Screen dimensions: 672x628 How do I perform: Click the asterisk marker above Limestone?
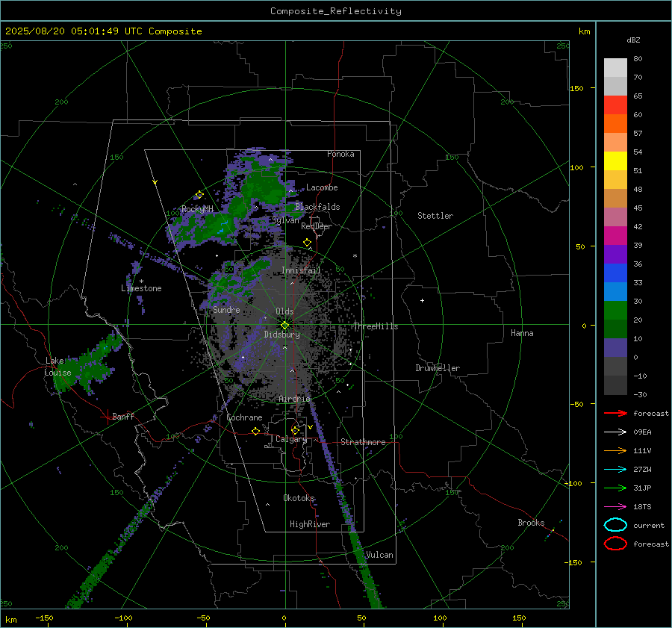point(141,282)
